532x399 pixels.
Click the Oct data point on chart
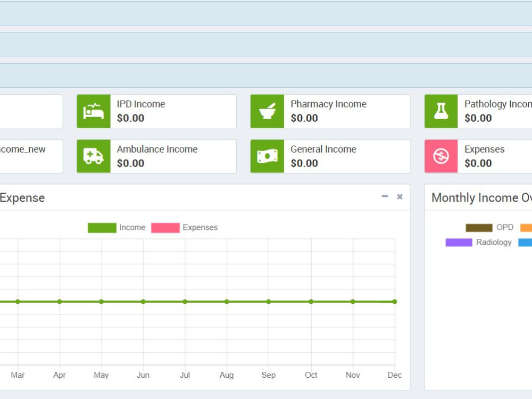[x=311, y=302]
